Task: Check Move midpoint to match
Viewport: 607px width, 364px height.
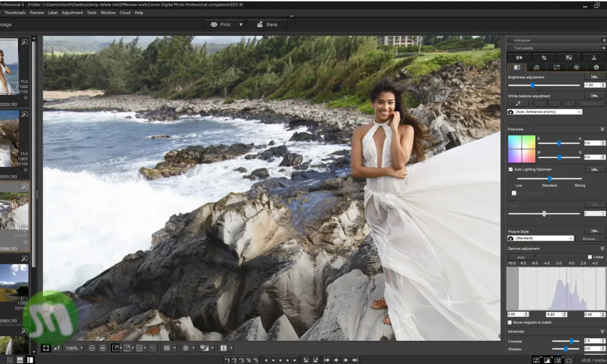Action: [x=510, y=322]
